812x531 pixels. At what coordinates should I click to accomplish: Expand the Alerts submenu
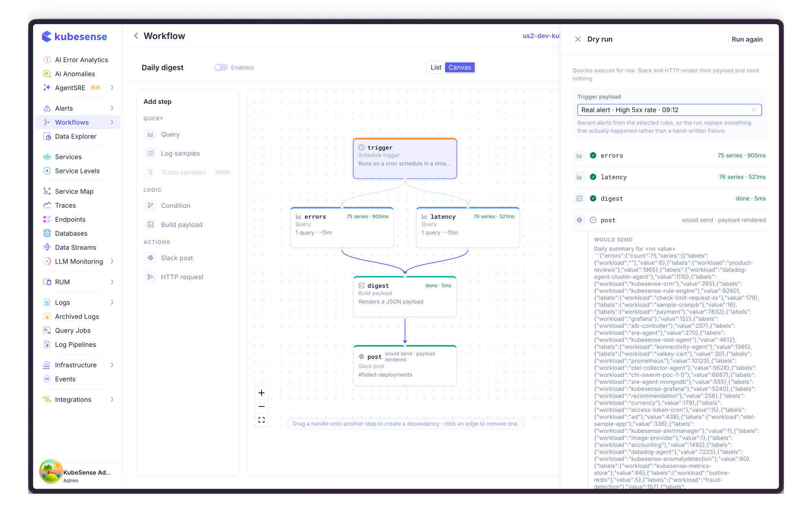point(112,108)
